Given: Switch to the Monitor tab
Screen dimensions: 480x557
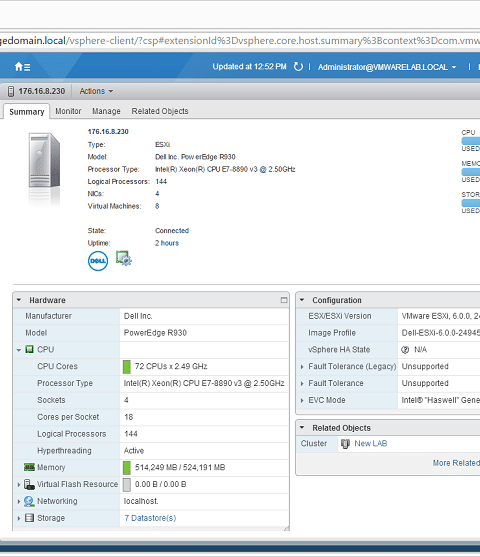Looking at the screenshot, I should (68, 111).
